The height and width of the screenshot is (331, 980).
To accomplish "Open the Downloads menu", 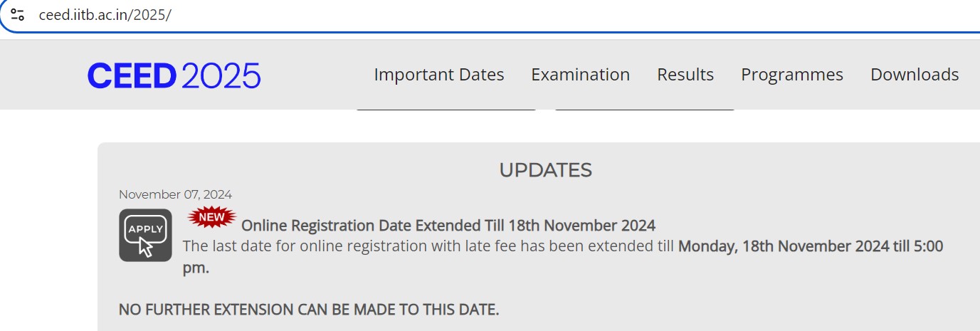I will point(914,75).
